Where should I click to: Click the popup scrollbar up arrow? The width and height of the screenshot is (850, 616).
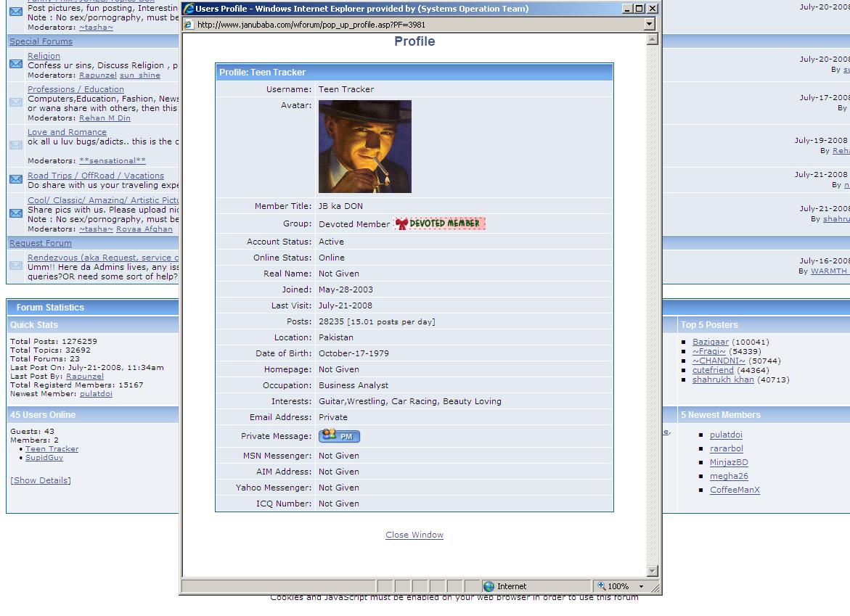point(653,39)
